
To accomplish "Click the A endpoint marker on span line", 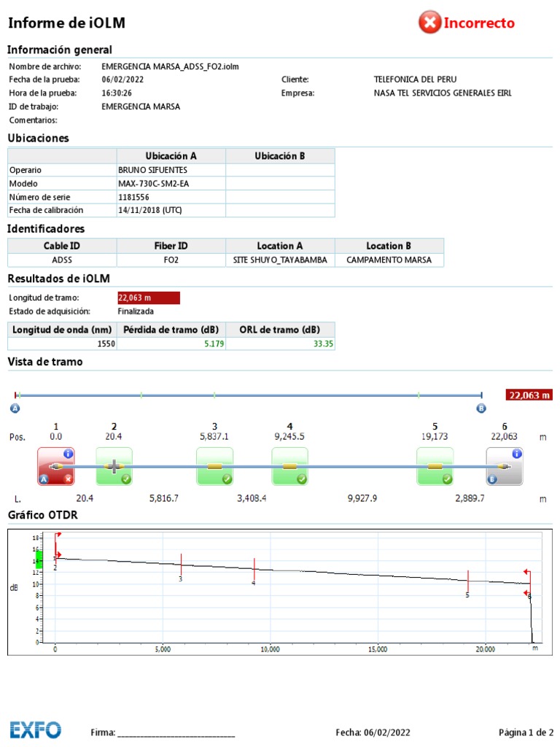I will [x=15, y=409].
